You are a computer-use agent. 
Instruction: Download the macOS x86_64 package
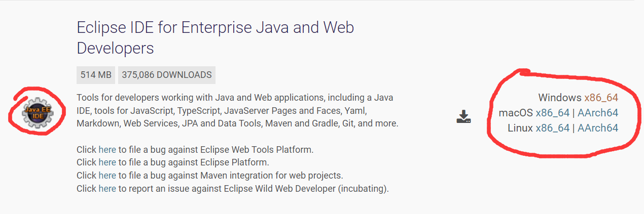point(552,113)
